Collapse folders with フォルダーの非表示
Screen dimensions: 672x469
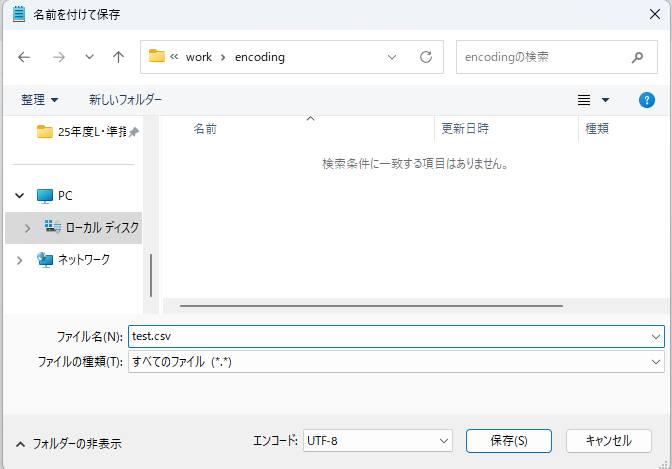tap(69, 444)
